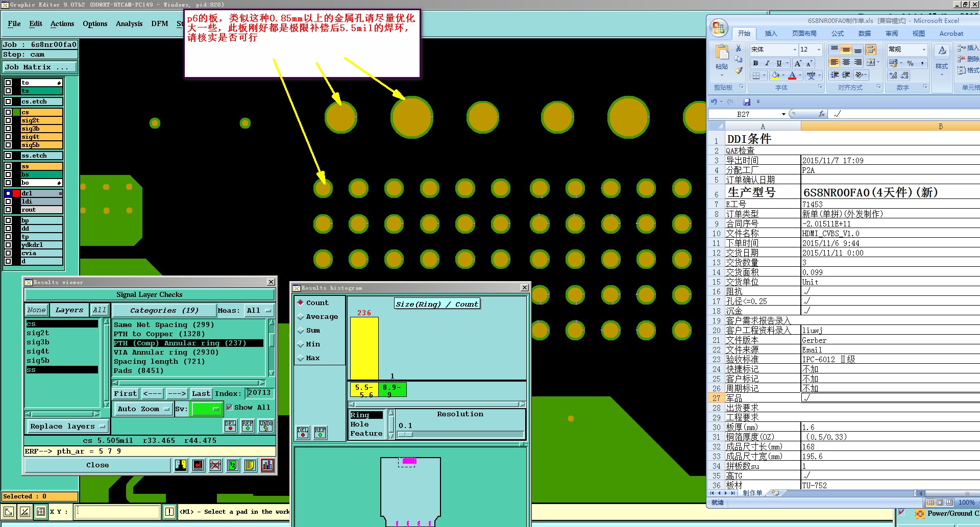980x527 pixels.
Task: Select the Average radio option in histogram
Action: (x=301, y=317)
